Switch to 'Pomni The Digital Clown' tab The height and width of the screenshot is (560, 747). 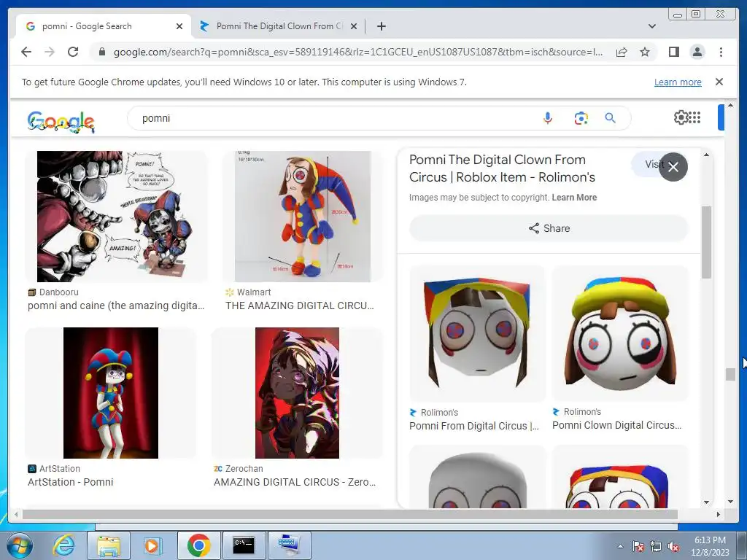[279, 26]
